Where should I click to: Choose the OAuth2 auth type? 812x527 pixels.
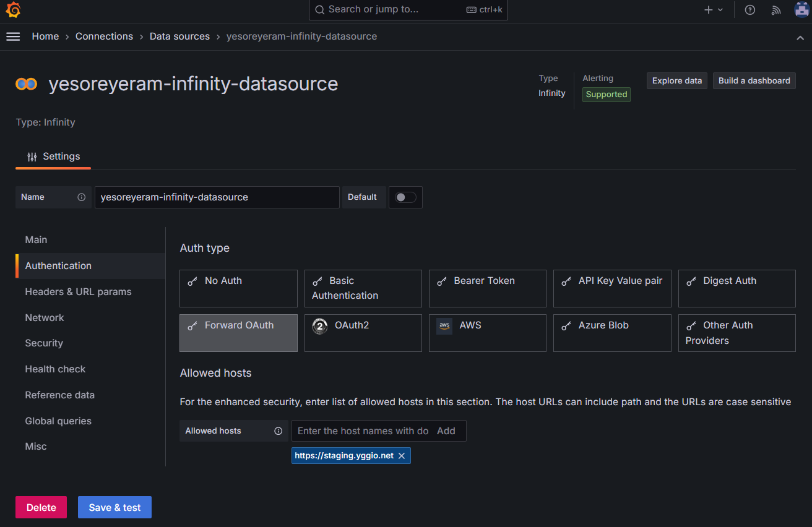[363, 333]
